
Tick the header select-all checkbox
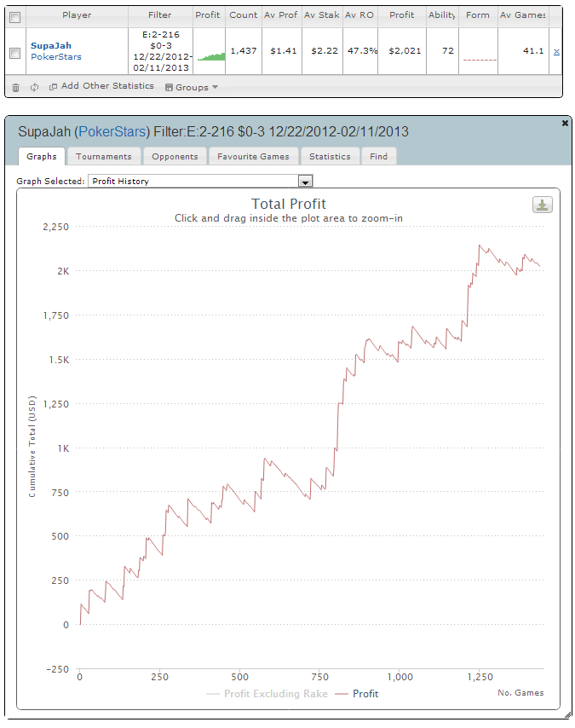(x=15, y=17)
